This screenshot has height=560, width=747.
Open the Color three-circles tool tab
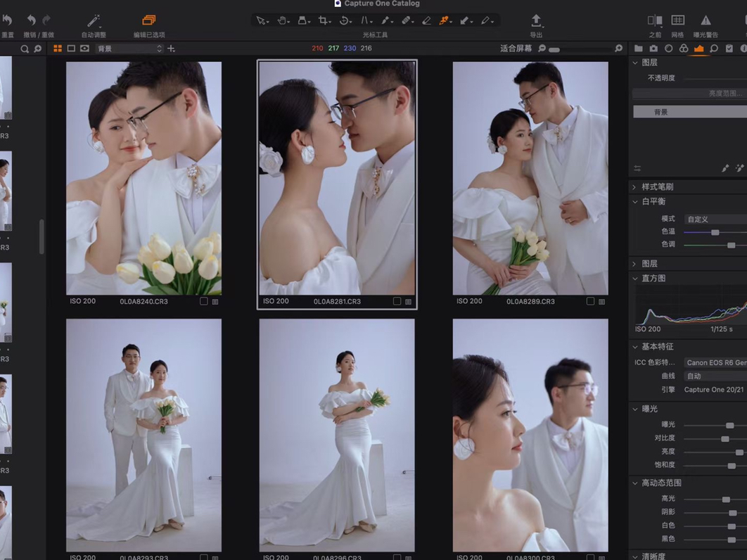684,48
